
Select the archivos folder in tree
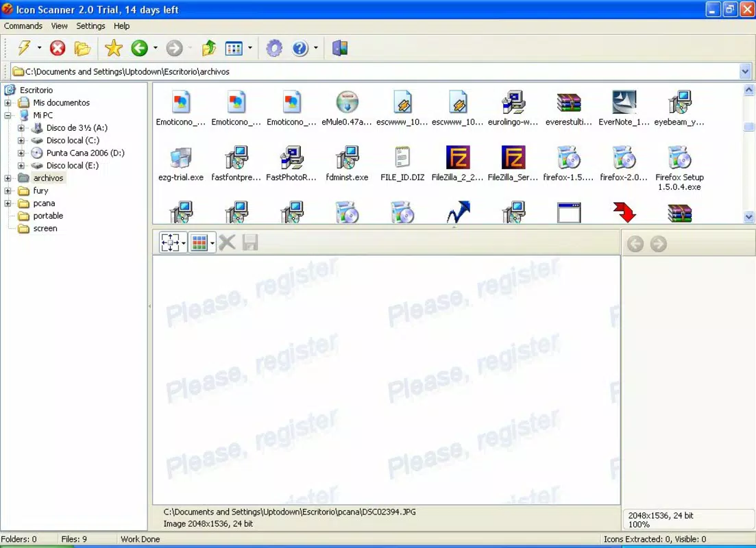(48, 178)
